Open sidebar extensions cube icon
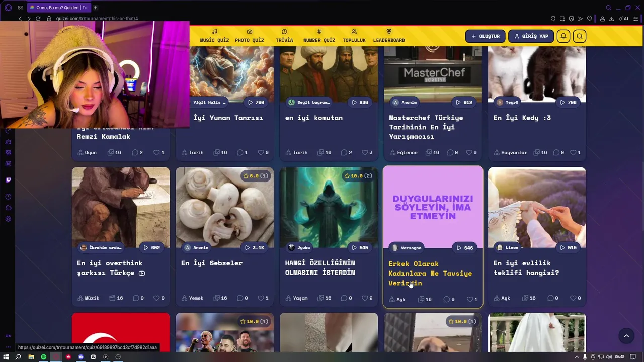This screenshot has height=362, width=644. click(8, 208)
